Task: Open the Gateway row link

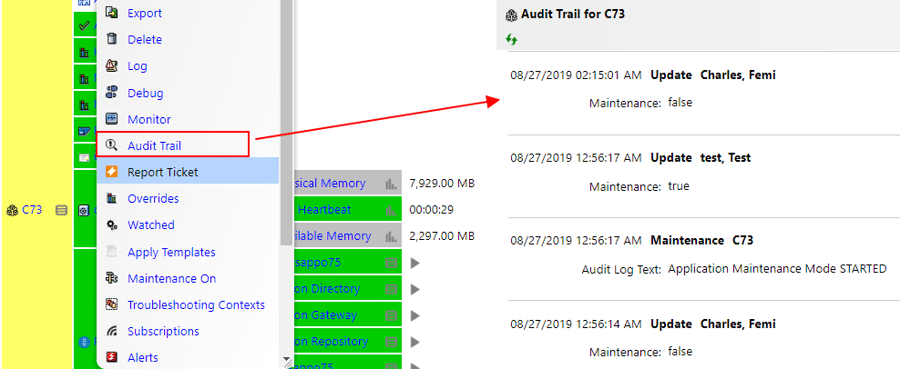Action: [325, 315]
